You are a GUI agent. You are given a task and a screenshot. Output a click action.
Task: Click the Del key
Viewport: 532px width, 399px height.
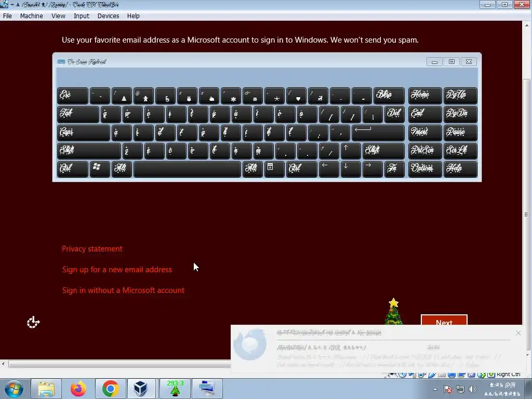[x=394, y=114]
